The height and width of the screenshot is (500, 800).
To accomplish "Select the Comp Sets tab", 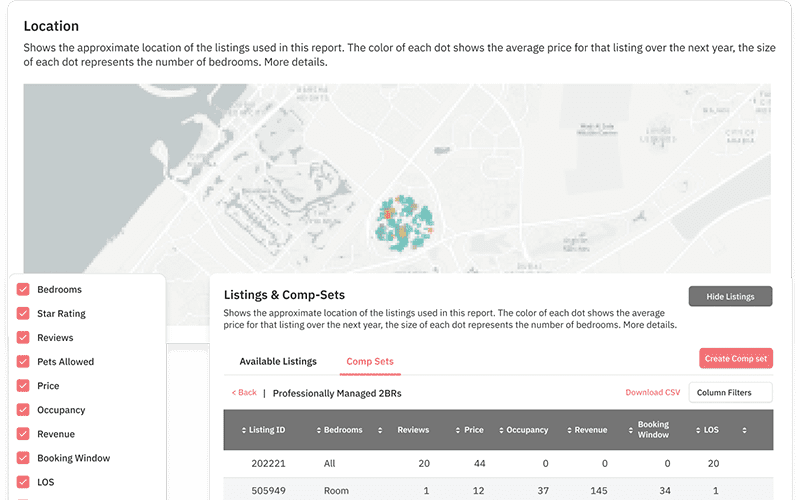I will 370,361.
